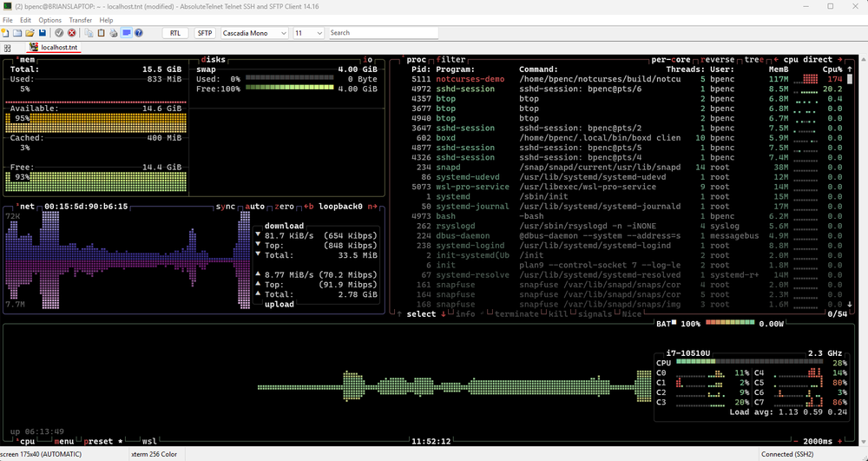Click the red select down arrow
Viewport: 868px width, 461px height.
pyautogui.click(x=443, y=313)
